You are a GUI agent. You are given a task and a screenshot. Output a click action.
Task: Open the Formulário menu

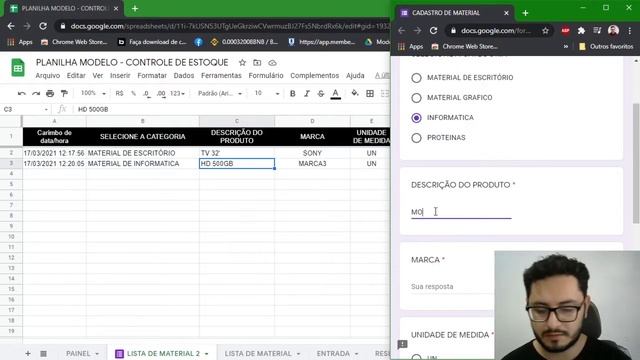pyautogui.click(x=266, y=76)
